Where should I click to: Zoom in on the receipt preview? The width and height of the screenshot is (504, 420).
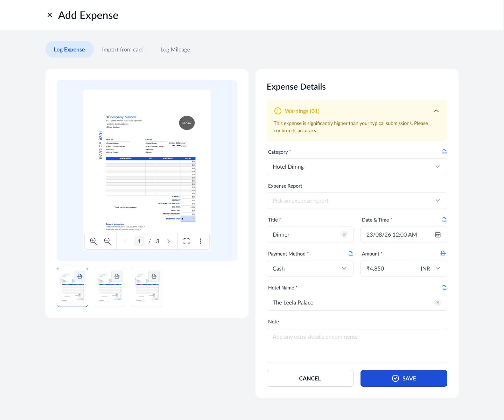click(93, 241)
